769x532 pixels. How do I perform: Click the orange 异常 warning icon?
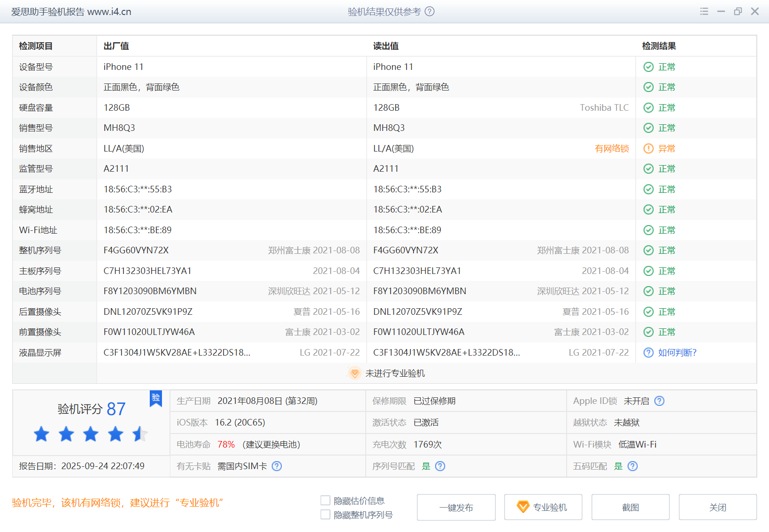(x=648, y=149)
